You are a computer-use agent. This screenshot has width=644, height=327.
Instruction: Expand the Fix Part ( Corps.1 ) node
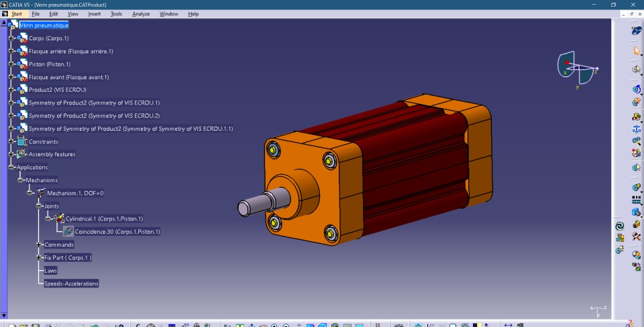pos(39,258)
